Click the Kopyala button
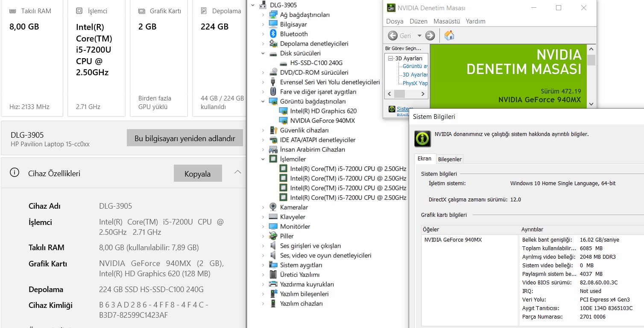 (198, 174)
